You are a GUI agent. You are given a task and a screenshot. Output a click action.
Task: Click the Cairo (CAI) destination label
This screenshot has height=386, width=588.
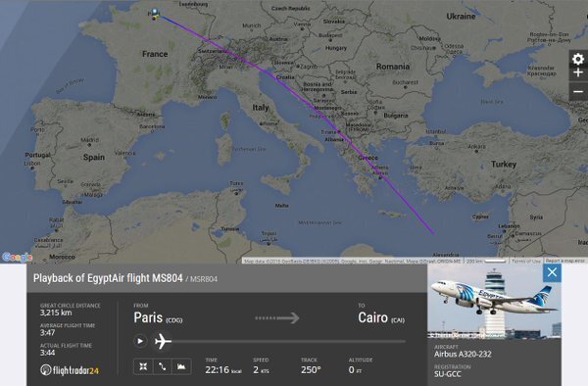pyautogui.click(x=381, y=317)
